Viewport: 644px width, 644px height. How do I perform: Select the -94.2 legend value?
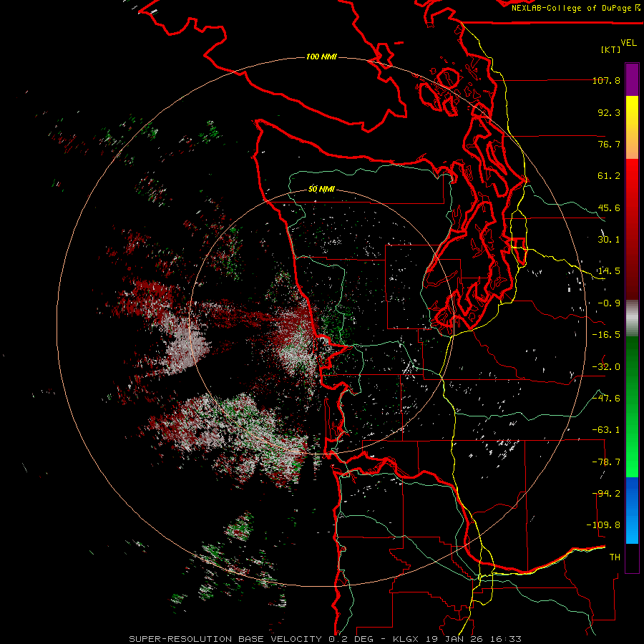pyautogui.click(x=606, y=494)
